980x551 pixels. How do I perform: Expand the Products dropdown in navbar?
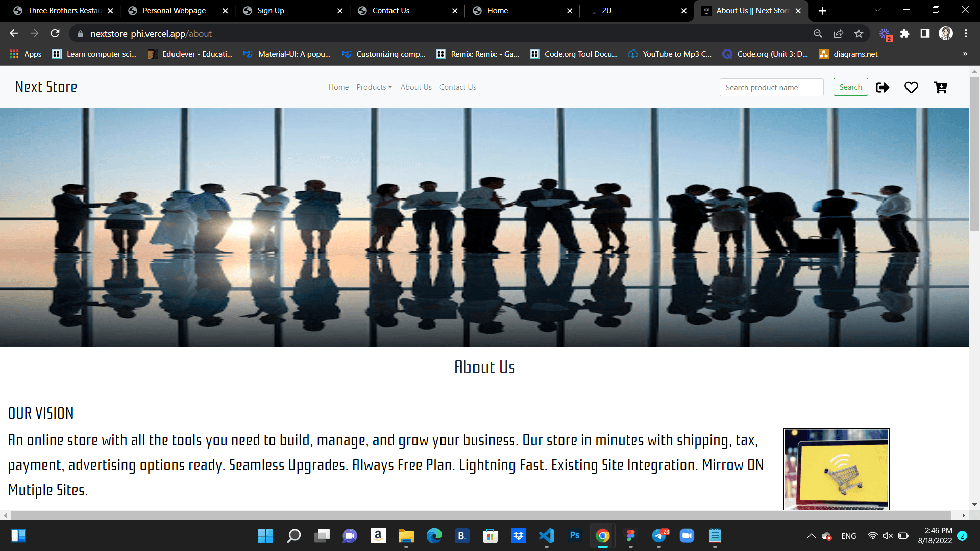click(374, 87)
